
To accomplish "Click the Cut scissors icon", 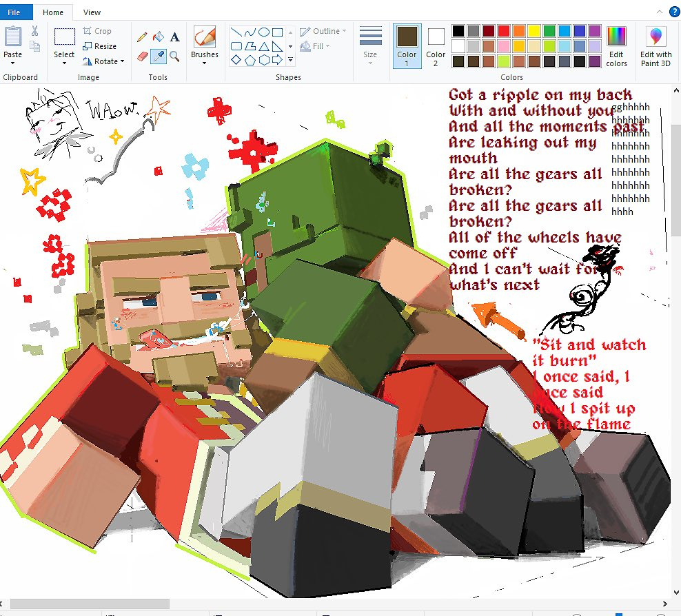I will click(x=34, y=31).
